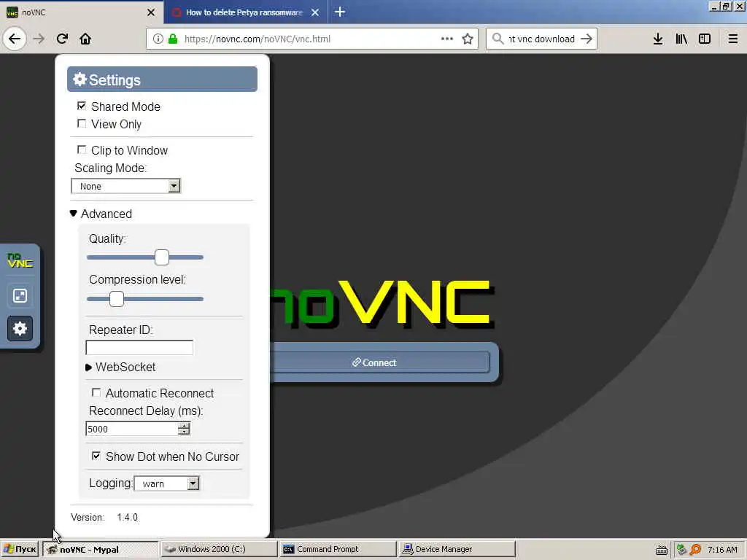Click the search magnifier icon
The image size is (747, 560).
pos(498,39)
